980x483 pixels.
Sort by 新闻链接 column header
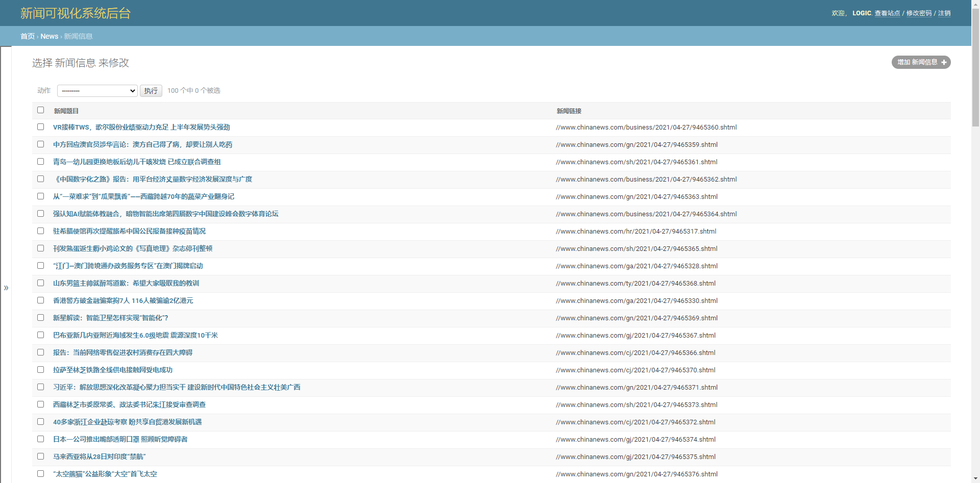point(569,111)
